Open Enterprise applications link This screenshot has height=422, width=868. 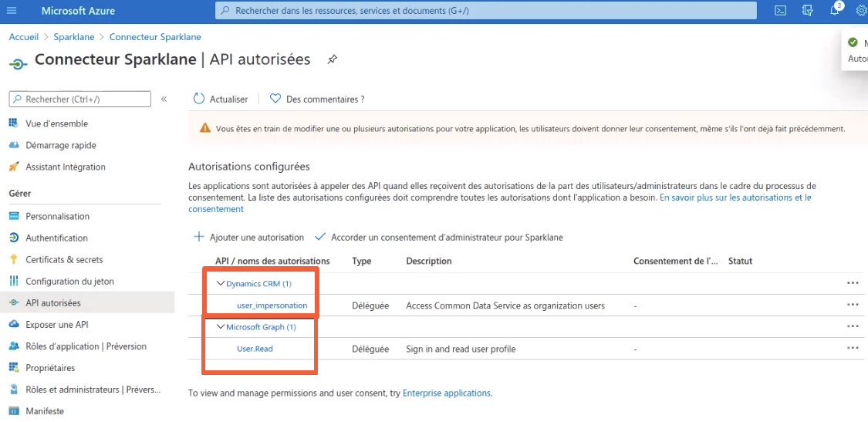click(447, 393)
